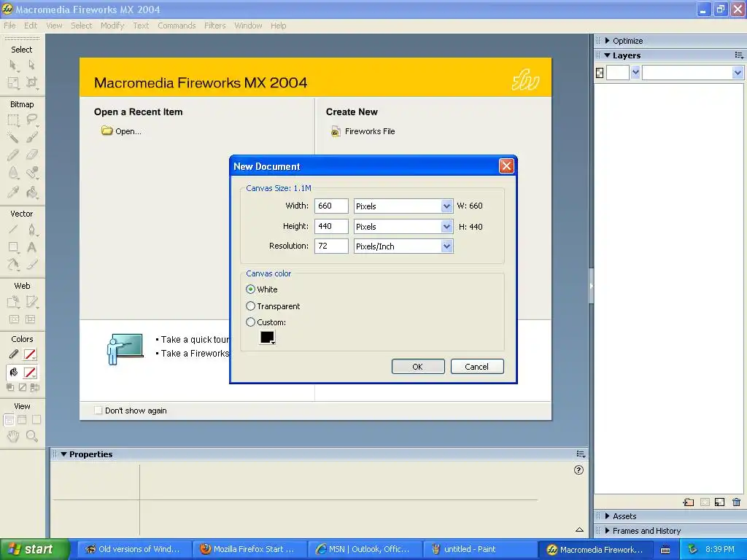Switch to Standard Screen view mode
747x560 pixels.
pyautogui.click(x=9, y=419)
